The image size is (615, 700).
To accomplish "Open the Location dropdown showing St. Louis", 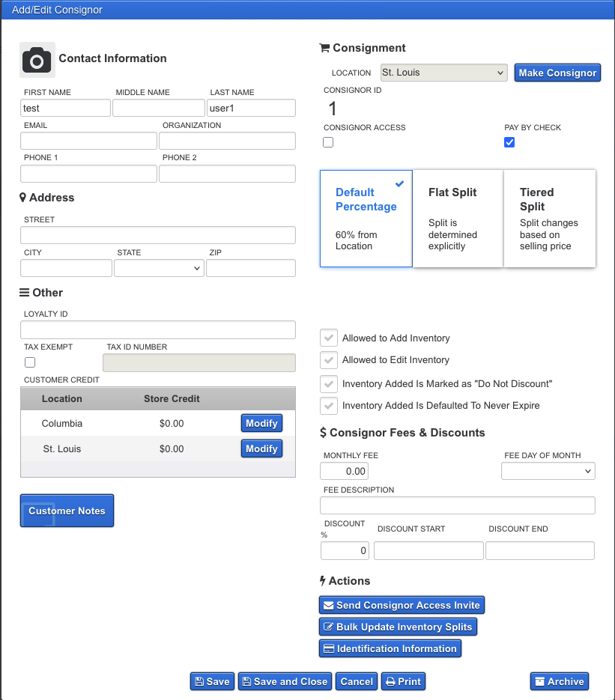I will (x=444, y=73).
